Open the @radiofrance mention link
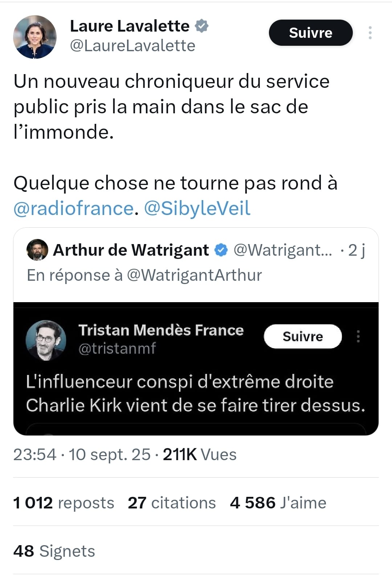This screenshot has height=580, width=392. click(x=73, y=208)
